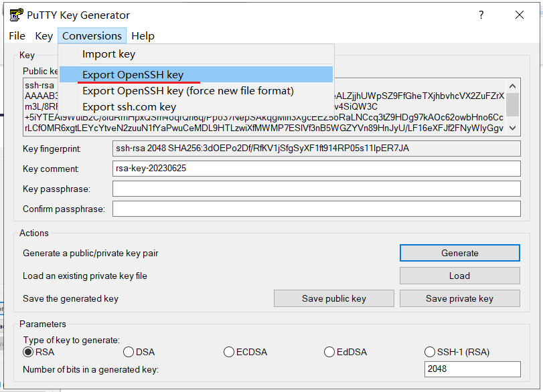543x392 pixels.
Task: Open the File menu
Action: coord(17,36)
